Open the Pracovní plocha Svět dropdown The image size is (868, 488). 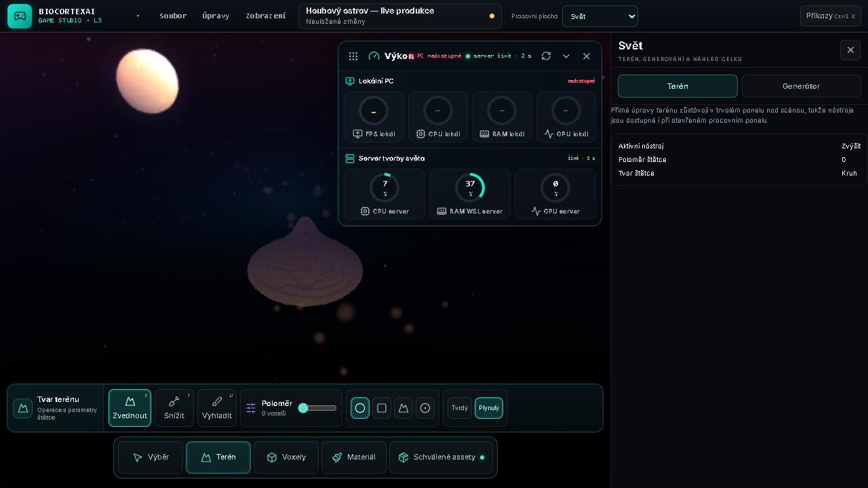tap(600, 16)
